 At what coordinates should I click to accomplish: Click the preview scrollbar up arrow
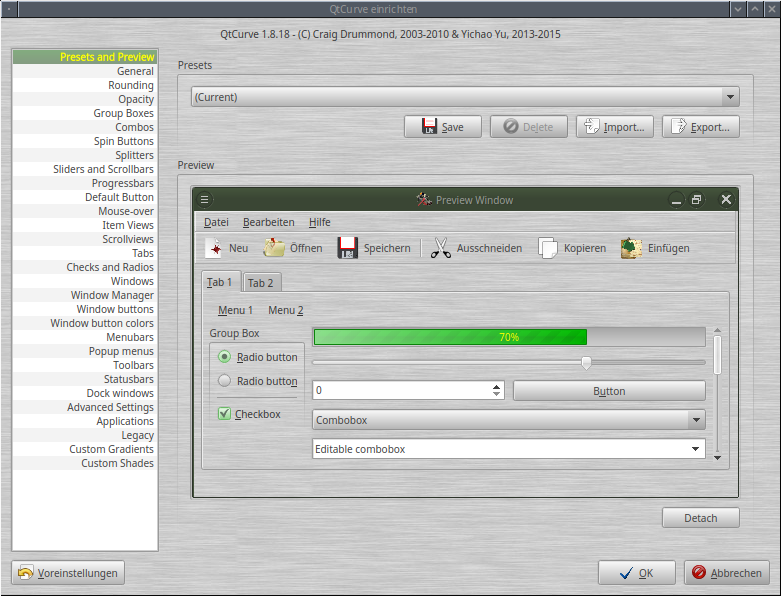(717, 330)
